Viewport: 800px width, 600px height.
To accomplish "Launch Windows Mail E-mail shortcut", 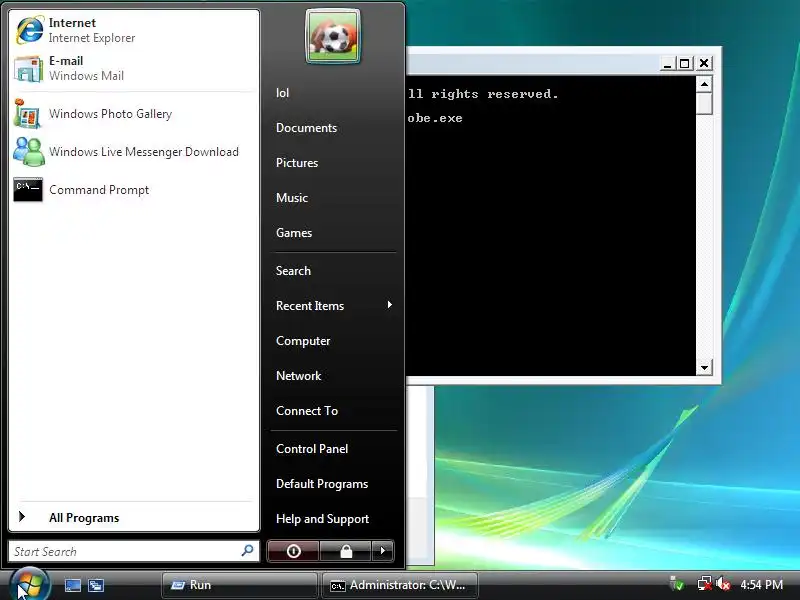I will 134,68.
